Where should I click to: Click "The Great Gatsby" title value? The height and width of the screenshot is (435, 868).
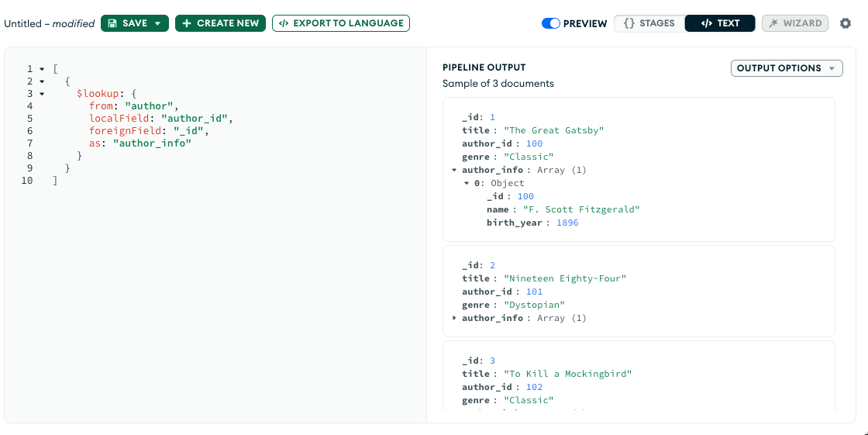tap(553, 130)
